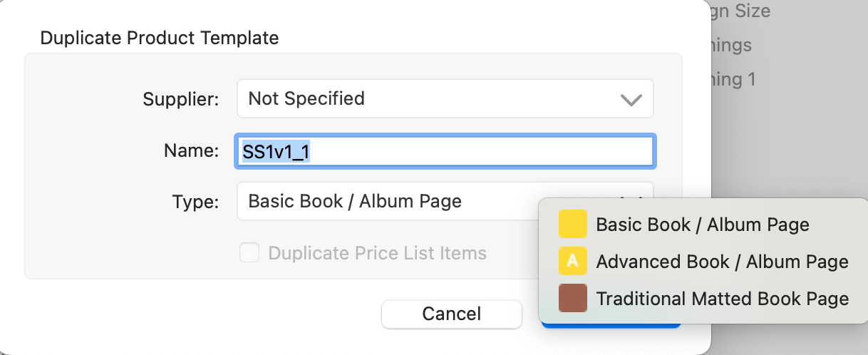Click the 'Name:' field label

191,152
